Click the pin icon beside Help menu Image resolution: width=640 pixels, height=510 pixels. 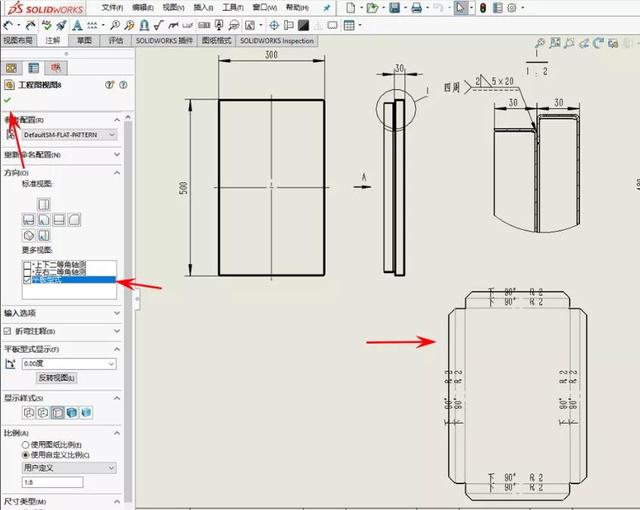click(327, 7)
